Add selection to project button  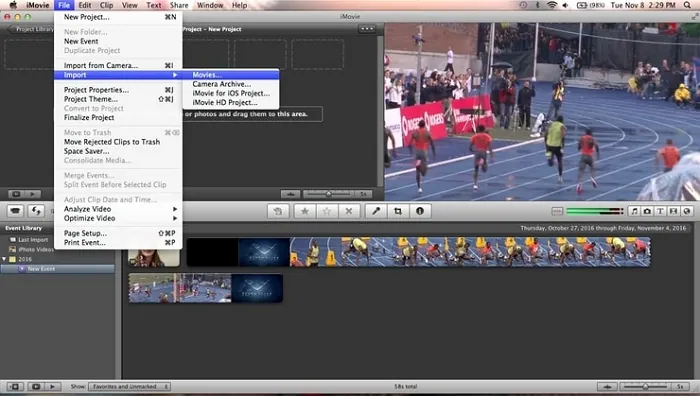click(x=278, y=211)
